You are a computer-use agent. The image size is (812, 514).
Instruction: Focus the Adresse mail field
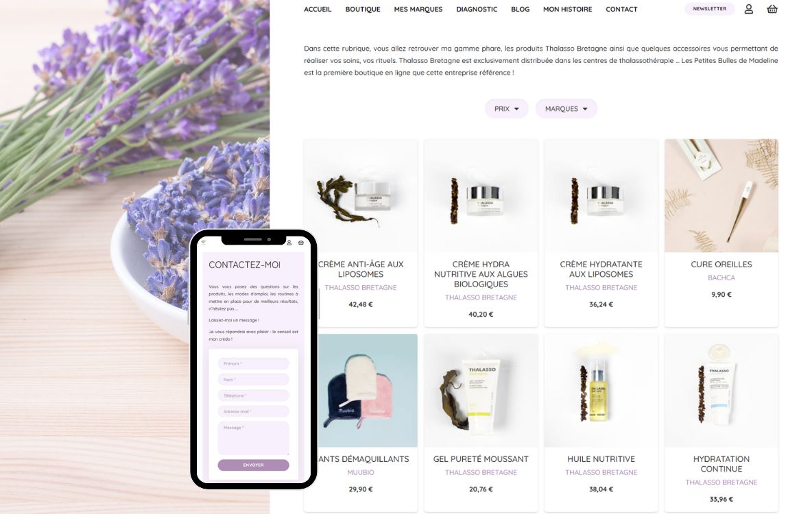[x=253, y=411]
